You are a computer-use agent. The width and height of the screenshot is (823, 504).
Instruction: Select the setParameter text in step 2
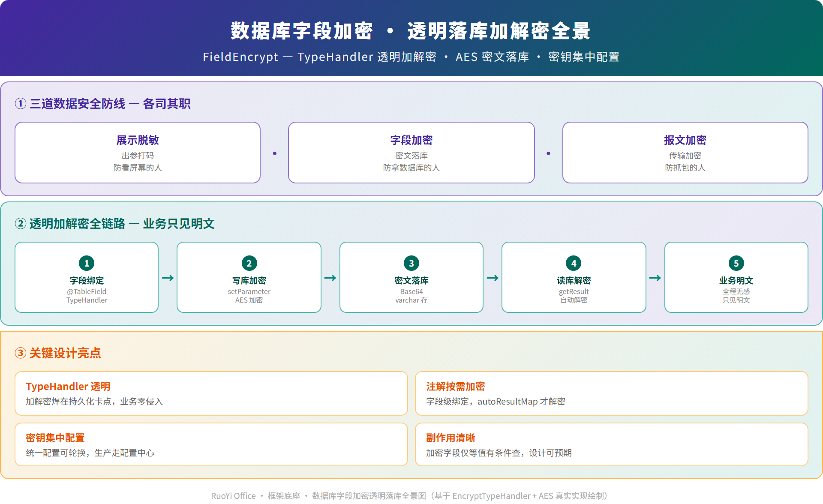click(249, 291)
